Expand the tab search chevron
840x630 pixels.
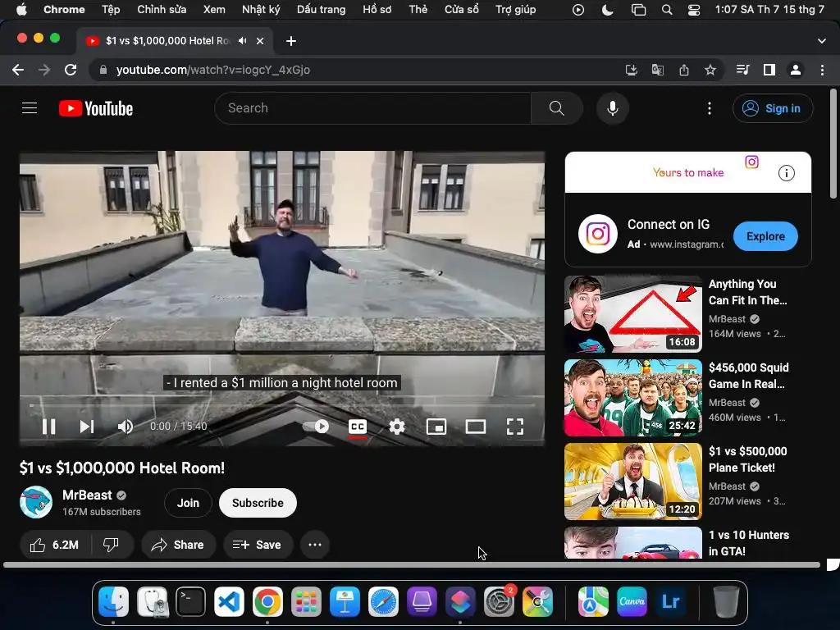coord(822,41)
